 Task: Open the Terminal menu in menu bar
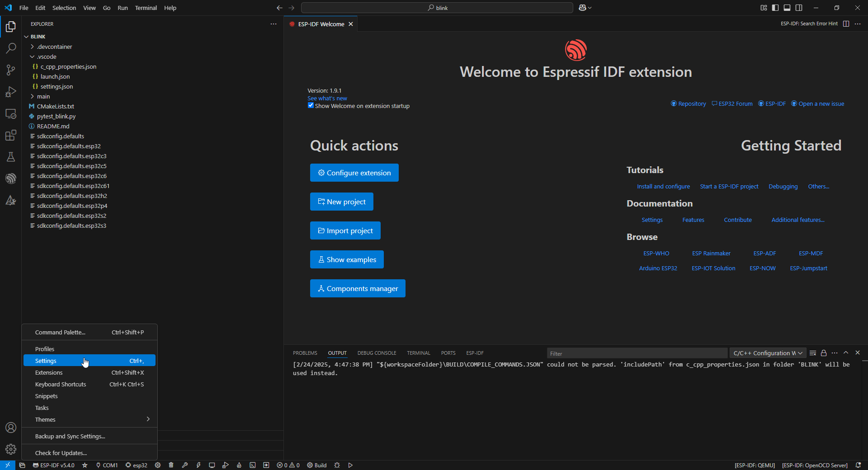click(x=146, y=8)
